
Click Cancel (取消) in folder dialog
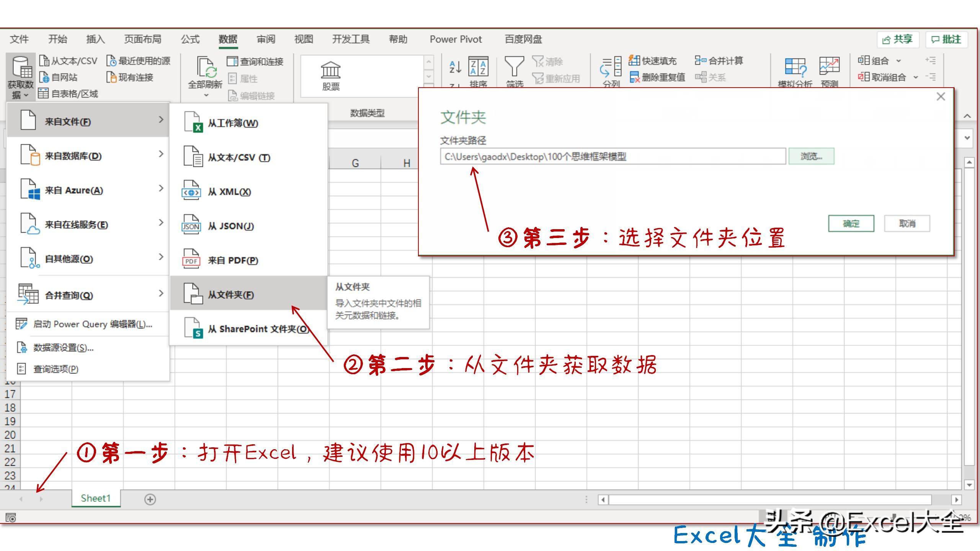tap(907, 223)
